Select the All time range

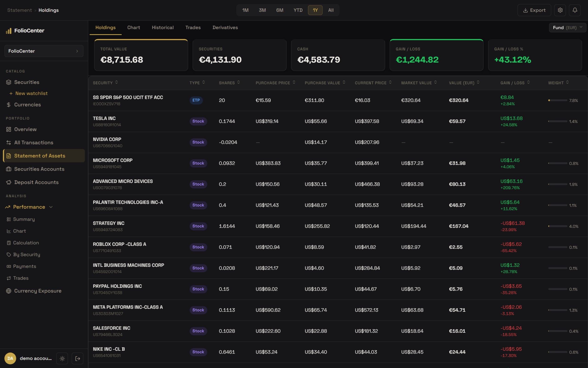pyautogui.click(x=331, y=10)
